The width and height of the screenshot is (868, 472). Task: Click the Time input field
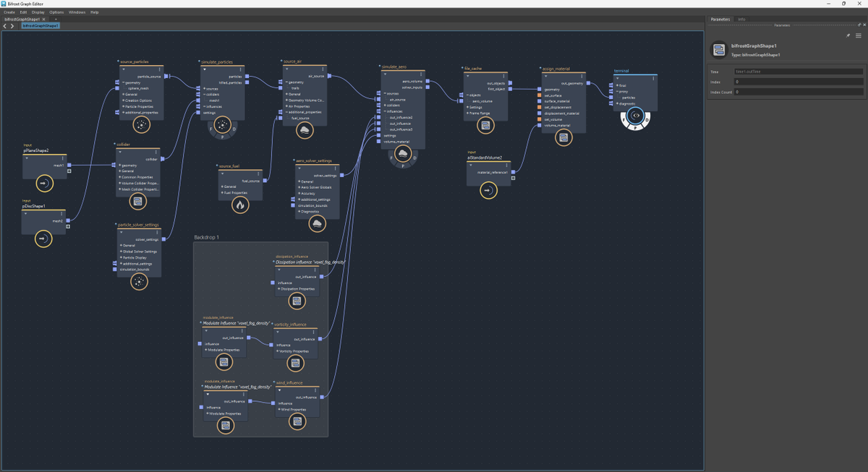coord(799,72)
